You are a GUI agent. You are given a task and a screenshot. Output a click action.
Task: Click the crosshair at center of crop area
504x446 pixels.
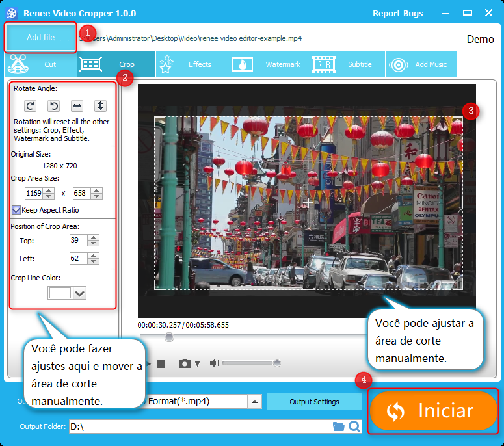point(308,203)
